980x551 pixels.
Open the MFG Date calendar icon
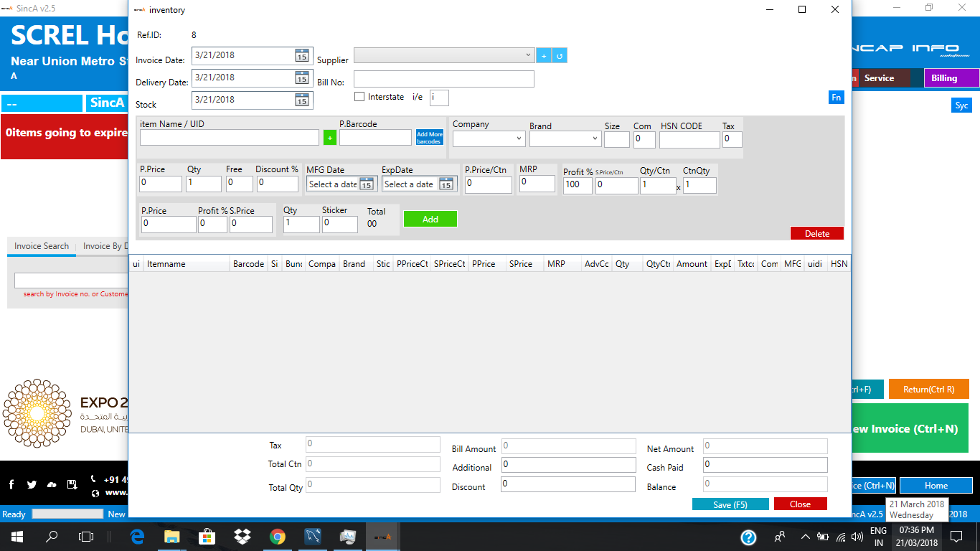pyautogui.click(x=367, y=184)
